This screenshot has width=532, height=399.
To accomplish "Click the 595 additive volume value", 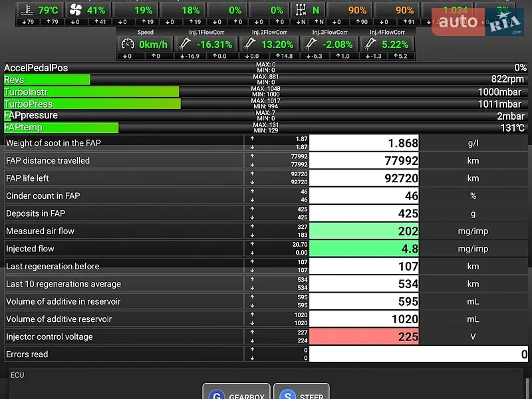I will point(364,302).
